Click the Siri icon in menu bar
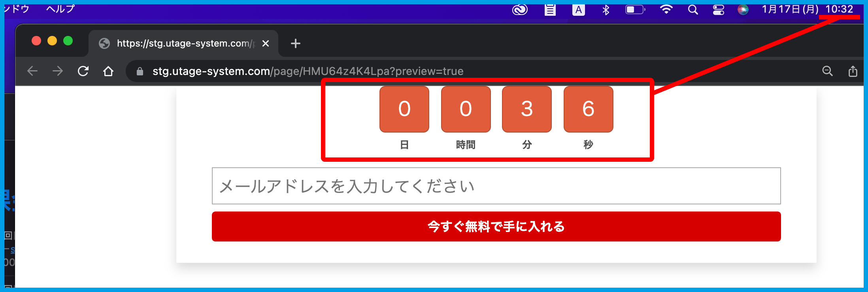 (x=743, y=9)
